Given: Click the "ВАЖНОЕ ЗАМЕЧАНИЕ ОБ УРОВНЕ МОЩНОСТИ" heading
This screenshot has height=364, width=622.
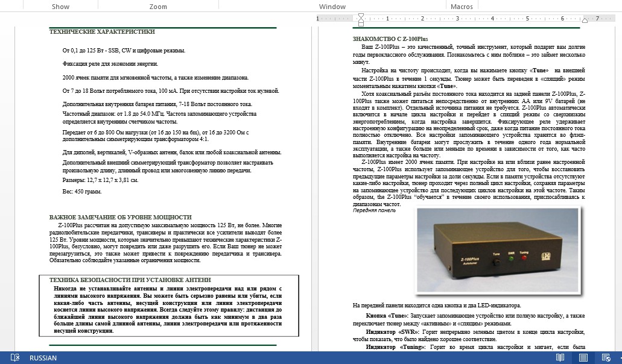Looking at the screenshot, I should click(120, 218).
